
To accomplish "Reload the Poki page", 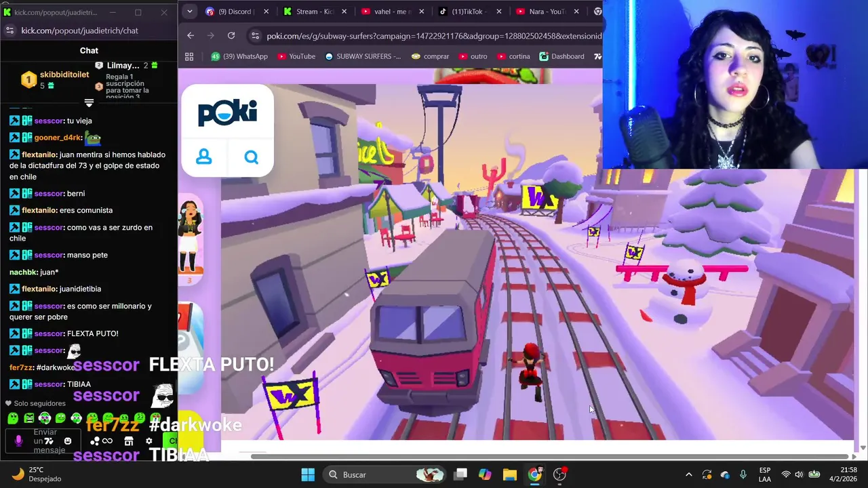I will 231,35.
